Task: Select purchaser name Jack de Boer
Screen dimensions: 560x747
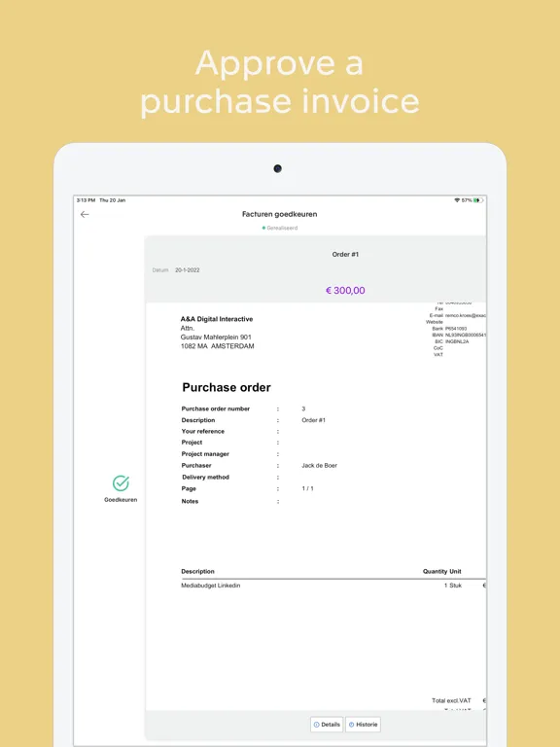Action: tap(319, 466)
